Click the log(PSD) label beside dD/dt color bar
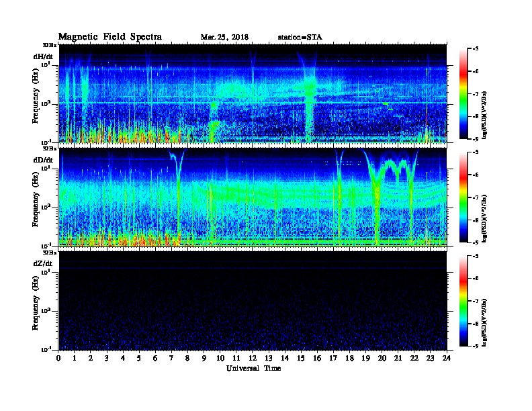The image size is (532, 411). coord(484,219)
